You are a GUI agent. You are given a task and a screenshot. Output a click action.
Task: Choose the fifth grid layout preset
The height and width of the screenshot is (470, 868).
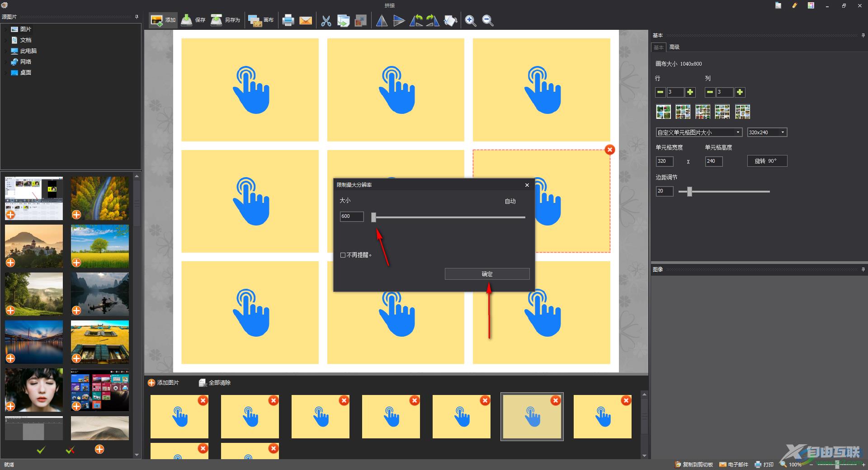pyautogui.click(x=742, y=112)
